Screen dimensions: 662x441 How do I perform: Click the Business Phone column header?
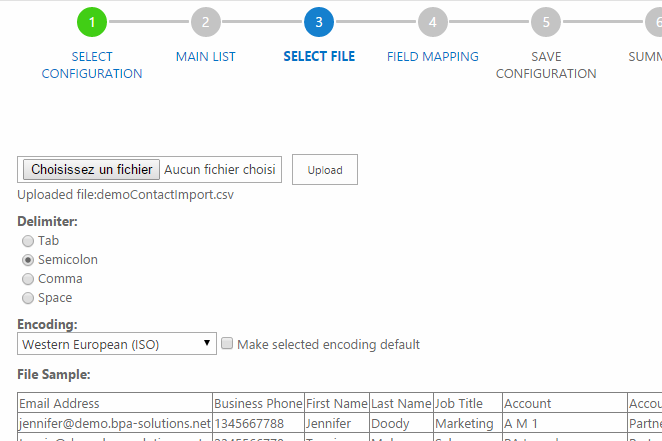(258, 404)
